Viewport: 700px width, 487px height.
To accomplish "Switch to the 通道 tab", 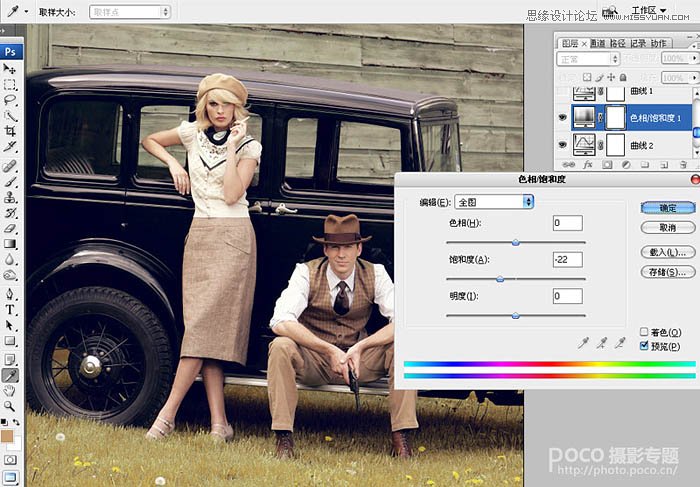I will pos(597,43).
